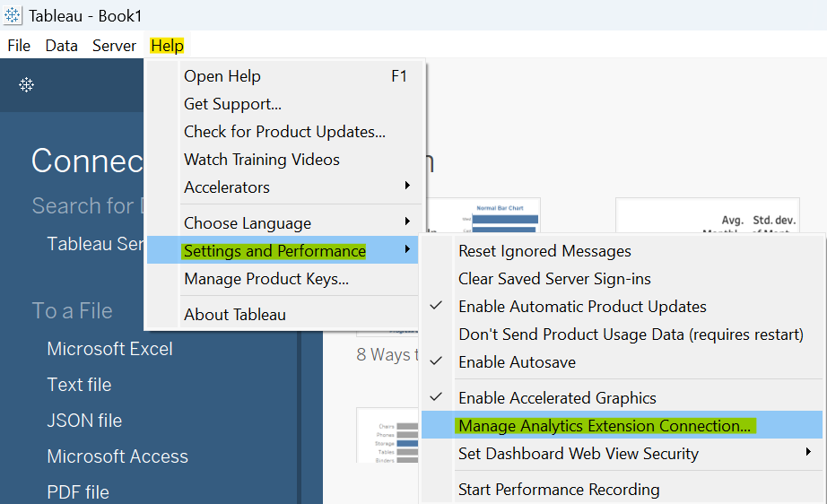Select Manage Analytics Extension Connection
This screenshot has height=504, width=827.
pyautogui.click(x=604, y=426)
